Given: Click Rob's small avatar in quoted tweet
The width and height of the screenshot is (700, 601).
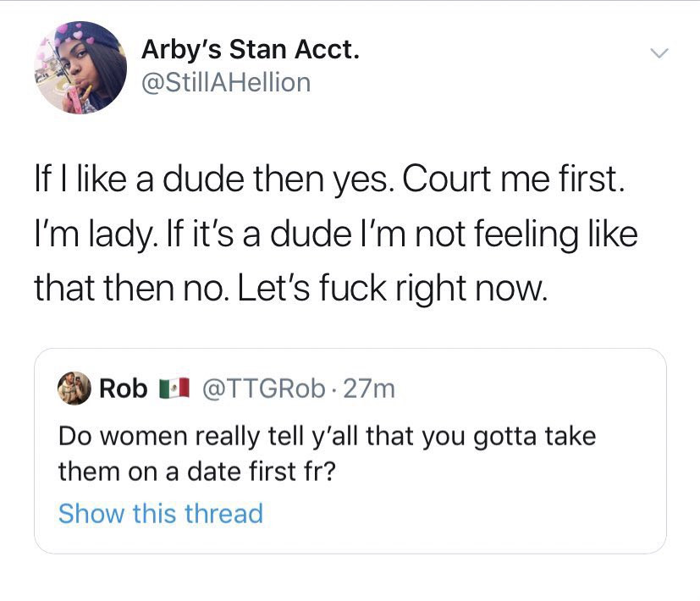Looking at the screenshot, I should [x=74, y=389].
